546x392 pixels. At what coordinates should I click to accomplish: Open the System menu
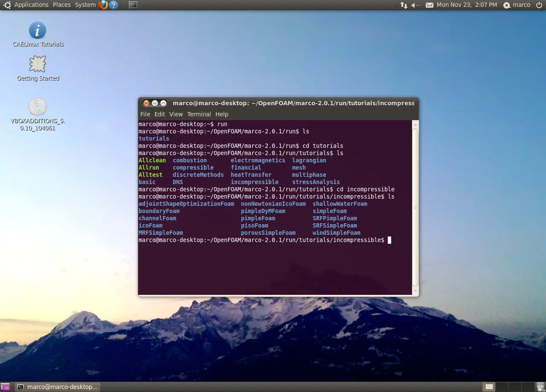pos(85,5)
